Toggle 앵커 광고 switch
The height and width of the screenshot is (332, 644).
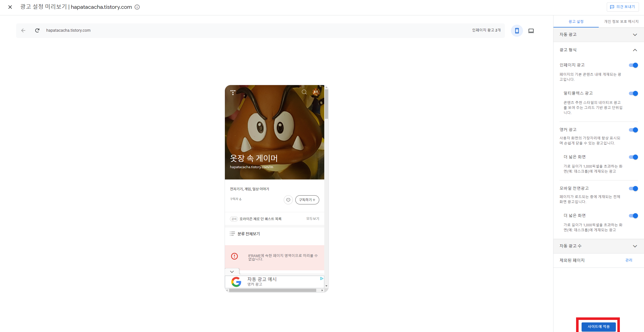pyautogui.click(x=633, y=130)
